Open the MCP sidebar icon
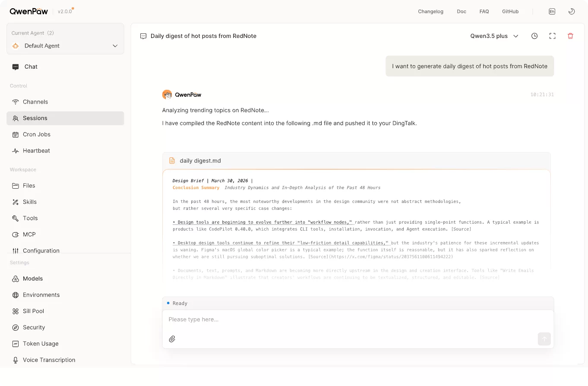588x386 pixels. (x=16, y=234)
